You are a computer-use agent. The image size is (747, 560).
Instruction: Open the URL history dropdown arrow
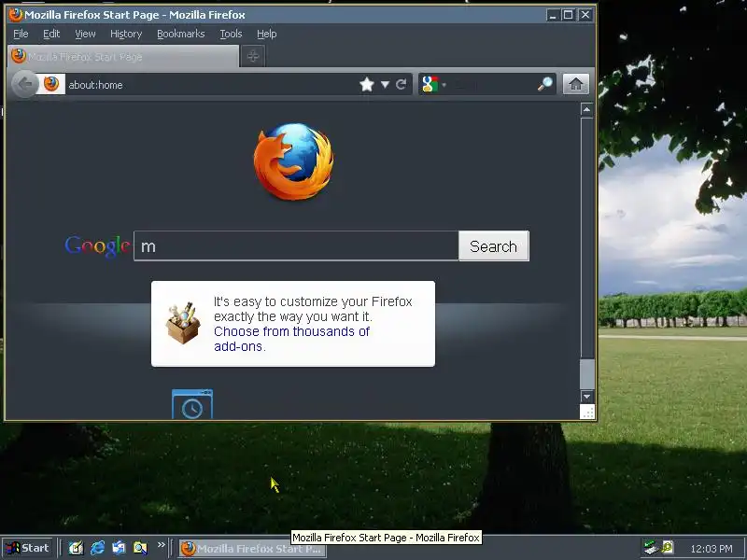[x=385, y=85]
